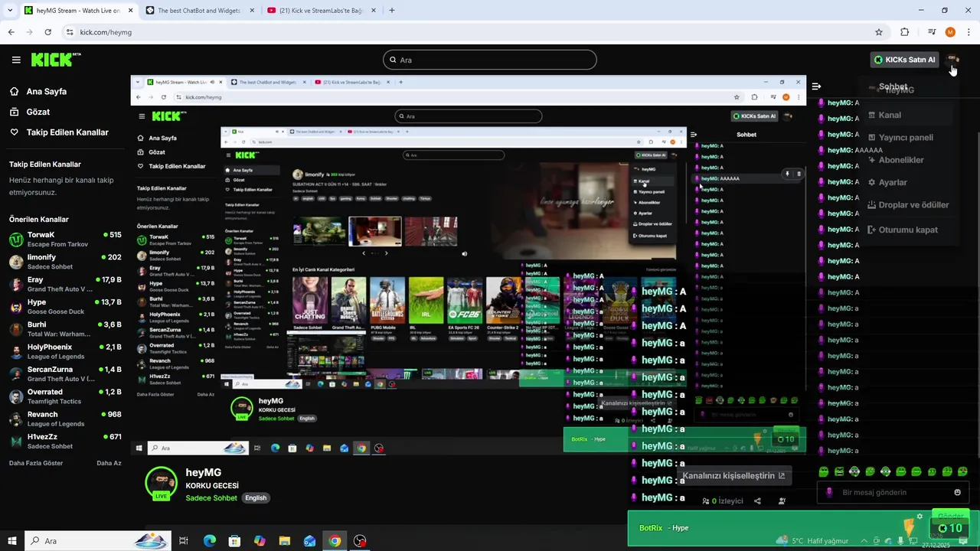
Task: Switch to The best ChatBot and Widgets tab
Action: tap(198, 11)
